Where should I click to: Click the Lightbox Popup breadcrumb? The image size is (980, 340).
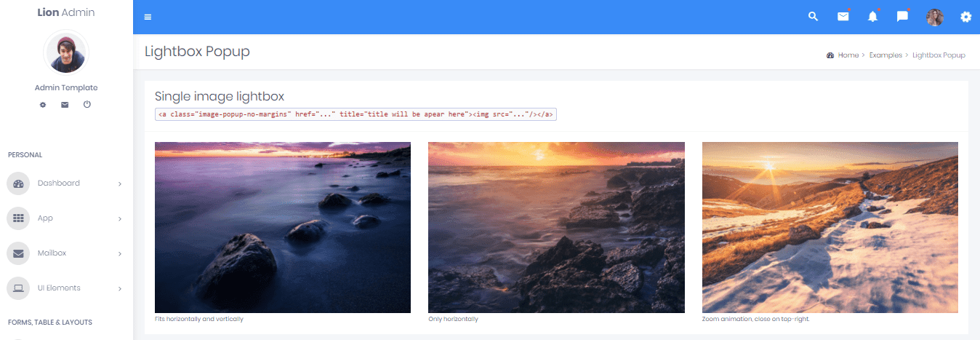[939, 55]
